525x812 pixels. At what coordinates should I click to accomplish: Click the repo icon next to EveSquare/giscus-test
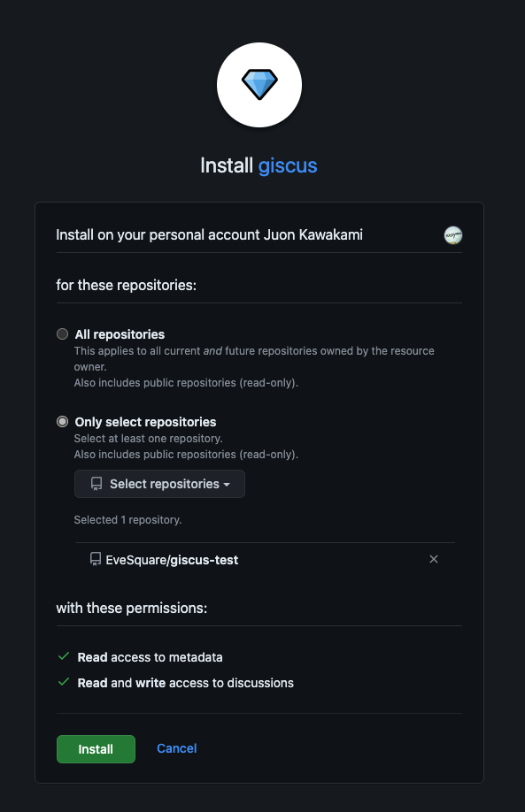pyautogui.click(x=96, y=559)
